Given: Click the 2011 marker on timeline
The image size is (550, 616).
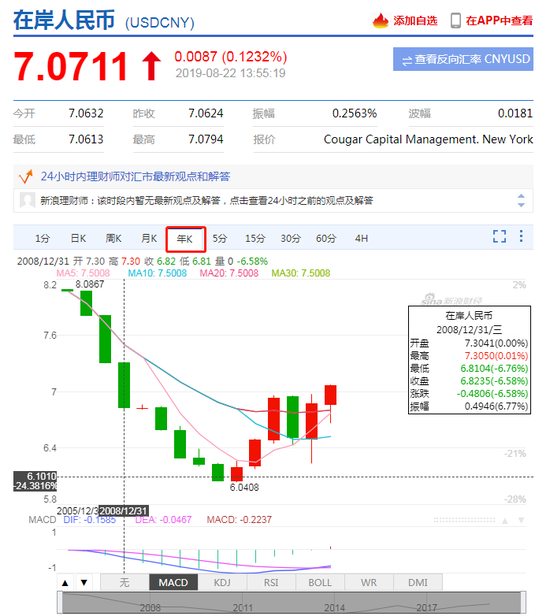Looking at the screenshot, I should pos(243,608).
